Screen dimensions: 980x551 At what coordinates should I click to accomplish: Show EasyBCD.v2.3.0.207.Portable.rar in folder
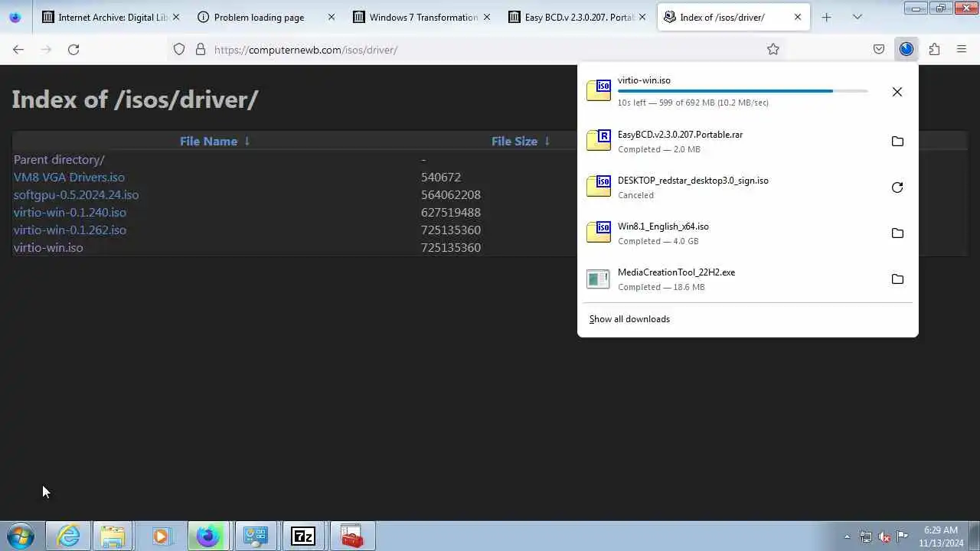(x=897, y=142)
